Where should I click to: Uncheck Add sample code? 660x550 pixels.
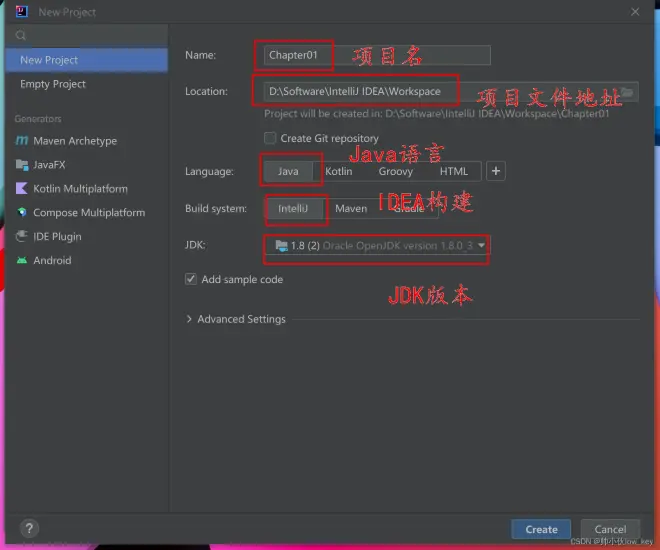click(x=191, y=279)
